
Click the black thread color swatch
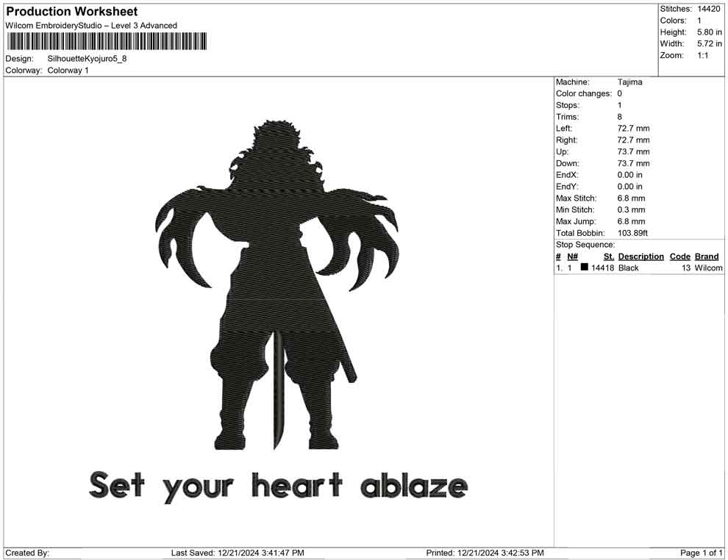(x=584, y=268)
